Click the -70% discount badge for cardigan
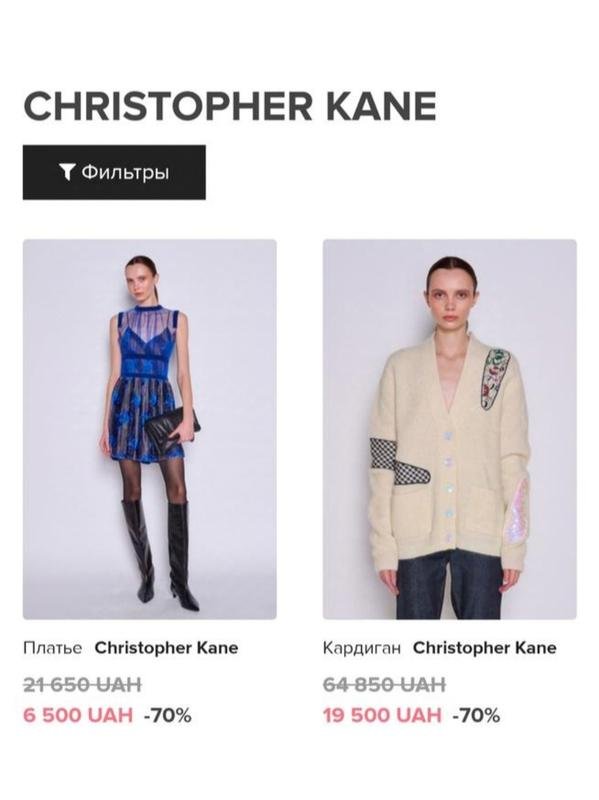Viewport: 599px width, 800px height. tap(476, 715)
